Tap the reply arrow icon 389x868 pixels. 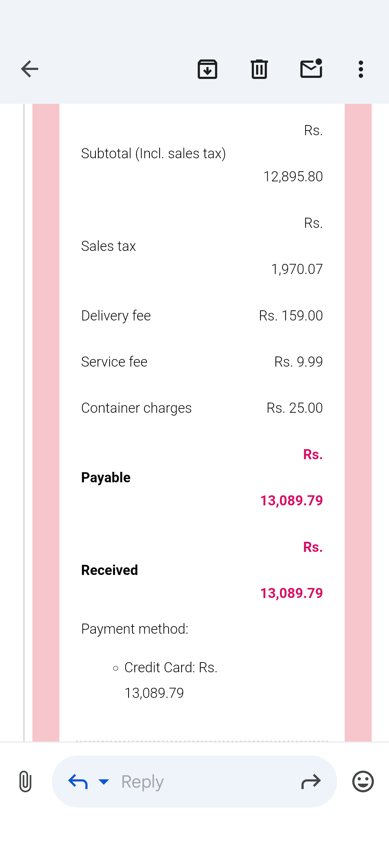tap(78, 781)
